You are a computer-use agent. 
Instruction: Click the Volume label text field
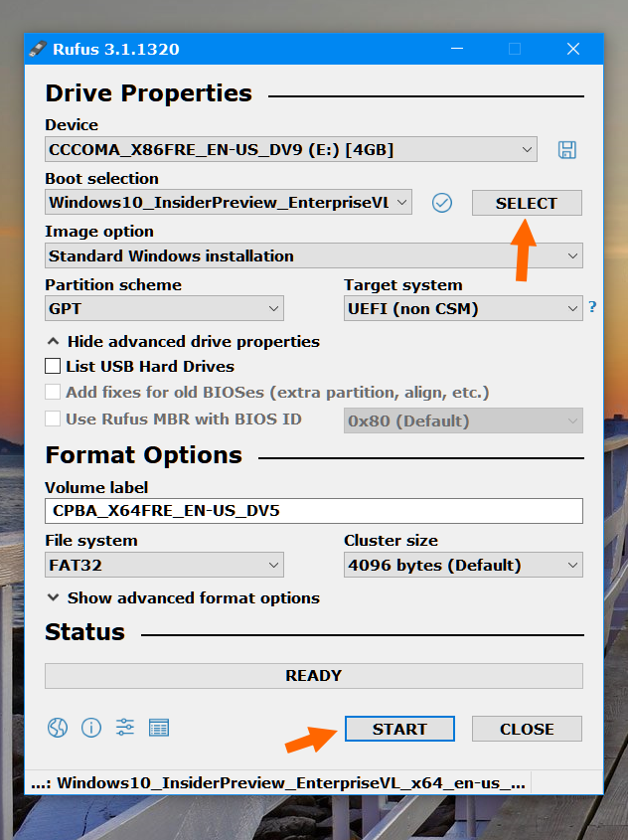pyautogui.click(x=314, y=511)
